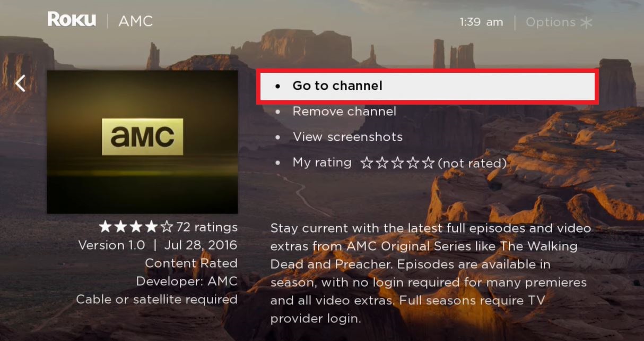Go back using the left arrow
644x341 pixels.
(x=21, y=83)
